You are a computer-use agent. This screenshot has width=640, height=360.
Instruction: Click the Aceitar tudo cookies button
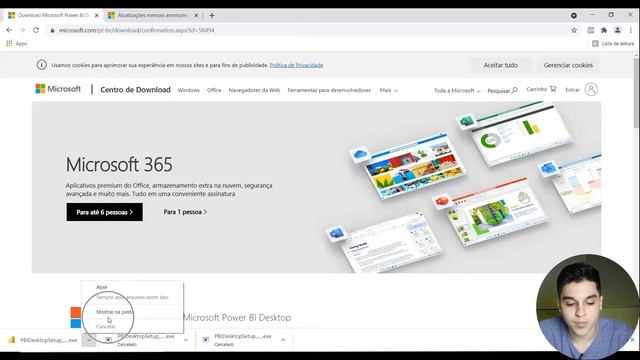(501, 65)
